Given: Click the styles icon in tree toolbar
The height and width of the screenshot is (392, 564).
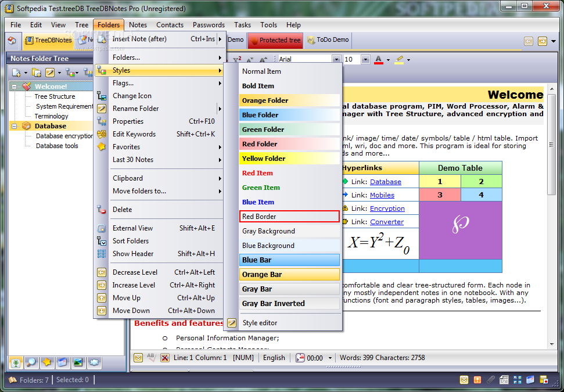Looking at the screenshot, I should [70, 73].
